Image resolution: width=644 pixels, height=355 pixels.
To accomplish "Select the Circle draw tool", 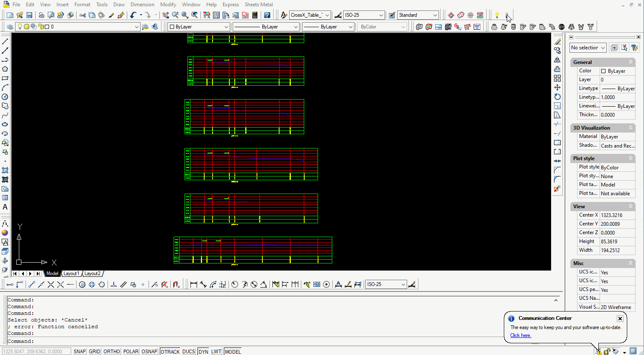I will 5,97.
